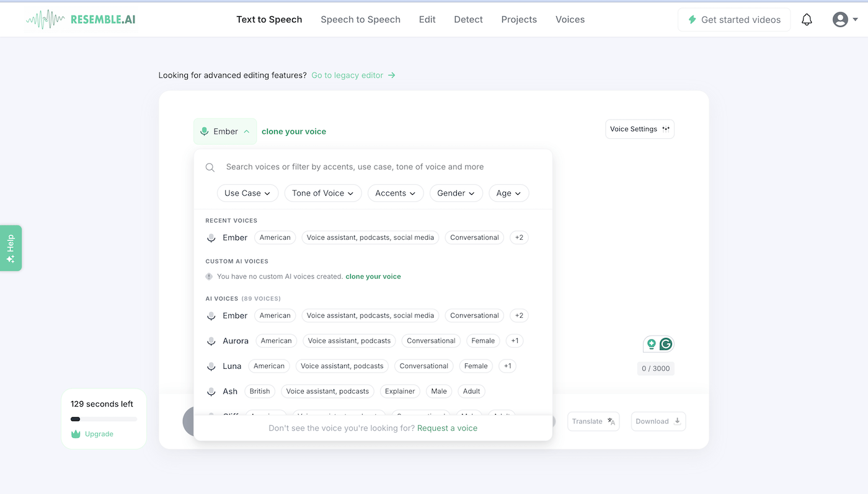Click the 0 / 3000 character counter
The width and height of the screenshot is (868, 494).
(x=655, y=369)
